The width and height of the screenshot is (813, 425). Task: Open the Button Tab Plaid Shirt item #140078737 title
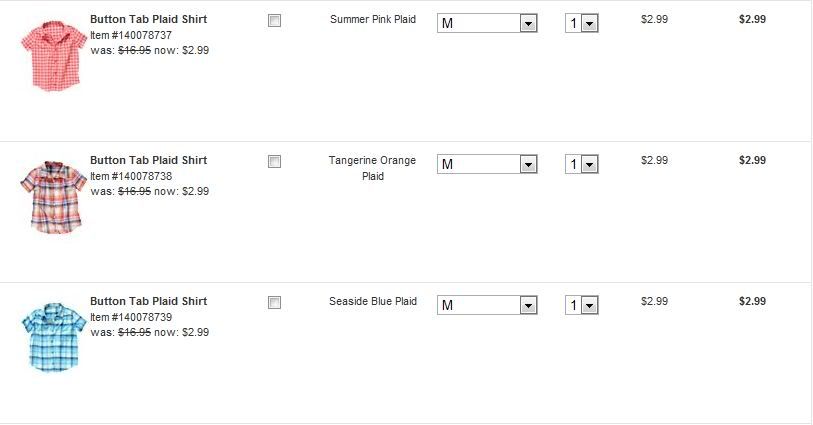(148, 19)
